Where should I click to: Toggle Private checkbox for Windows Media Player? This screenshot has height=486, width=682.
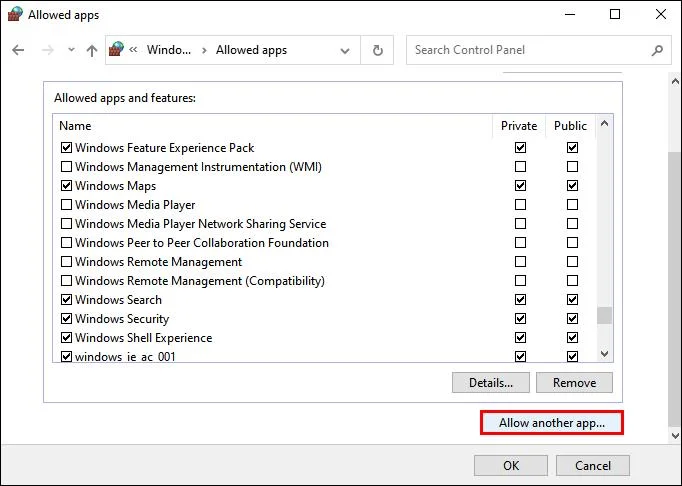(x=520, y=204)
